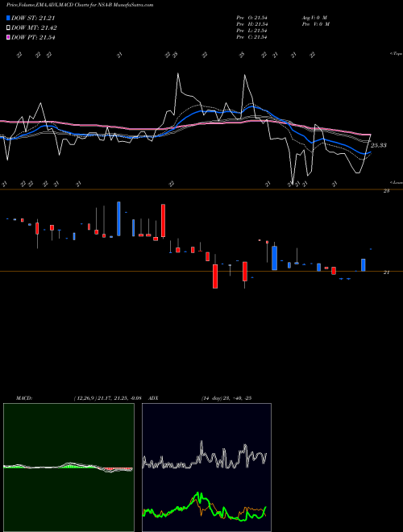Click the 23 axis label on candlestick chart
Screen dimensions: 403x532
[x=386, y=191]
